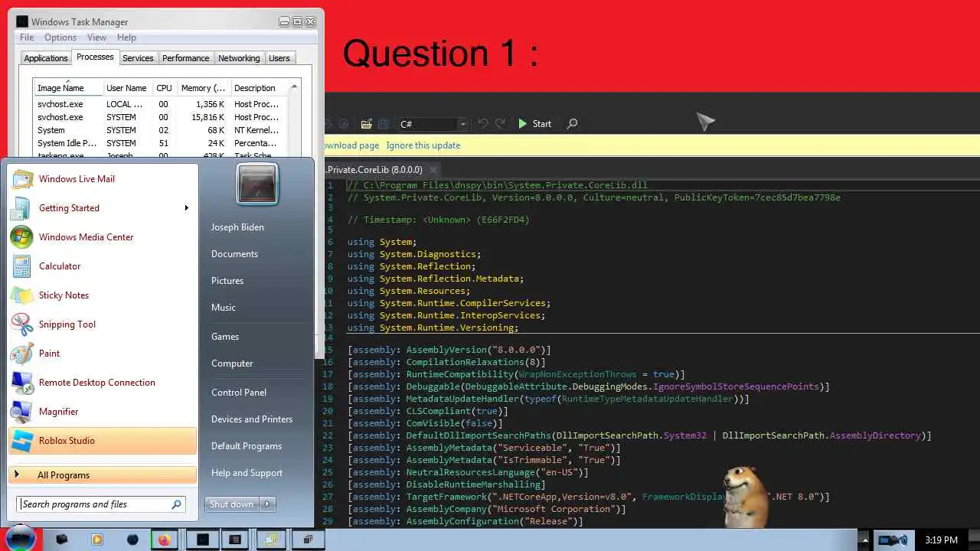Open Music from Start menu

pos(224,308)
